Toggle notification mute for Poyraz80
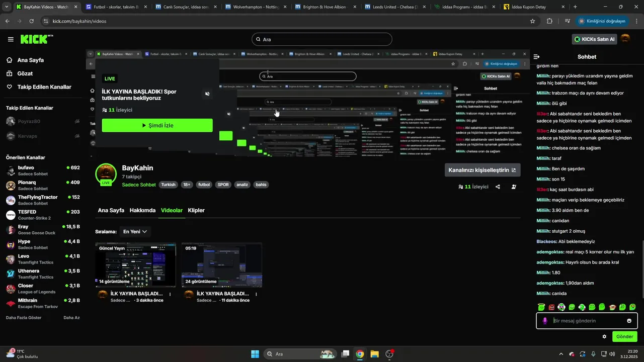Image resolution: width=644 pixels, height=362 pixels. tap(77, 121)
